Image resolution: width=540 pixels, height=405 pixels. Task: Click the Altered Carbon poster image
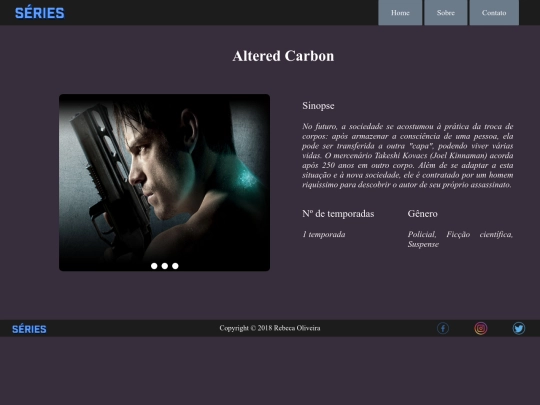point(164,183)
